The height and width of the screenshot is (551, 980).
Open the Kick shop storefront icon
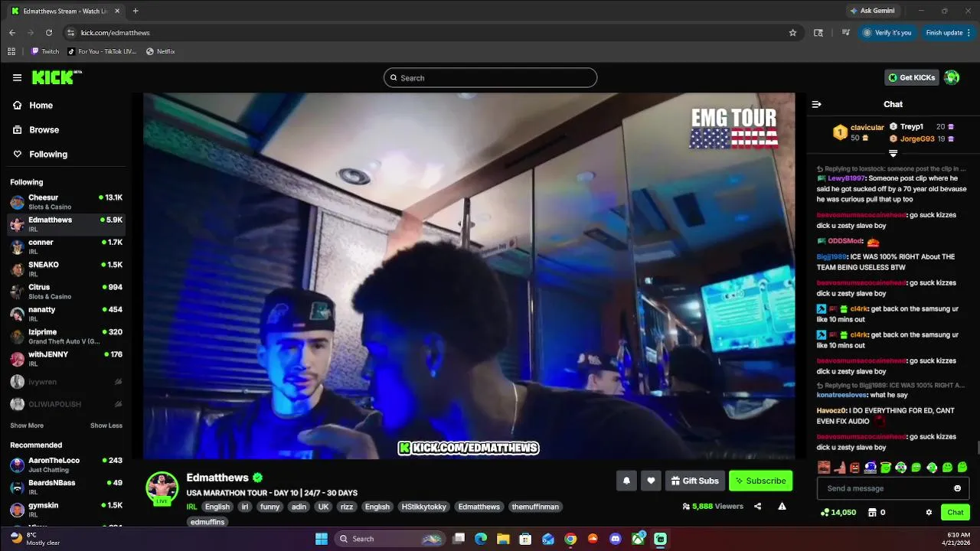tap(872, 512)
